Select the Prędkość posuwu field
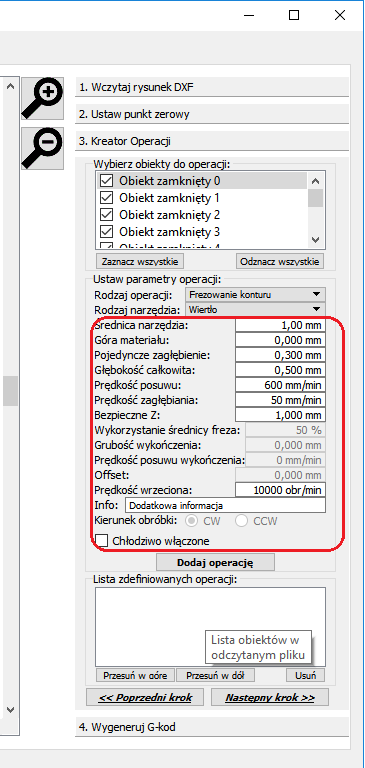 click(280, 385)
